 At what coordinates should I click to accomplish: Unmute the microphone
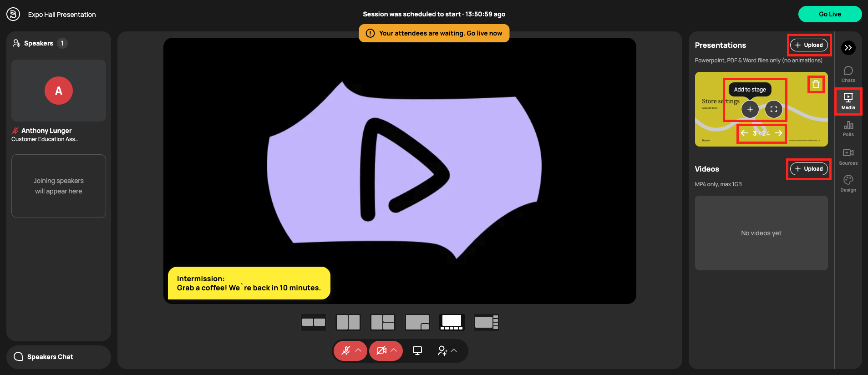pyautogui.click(x=346, y=350)
